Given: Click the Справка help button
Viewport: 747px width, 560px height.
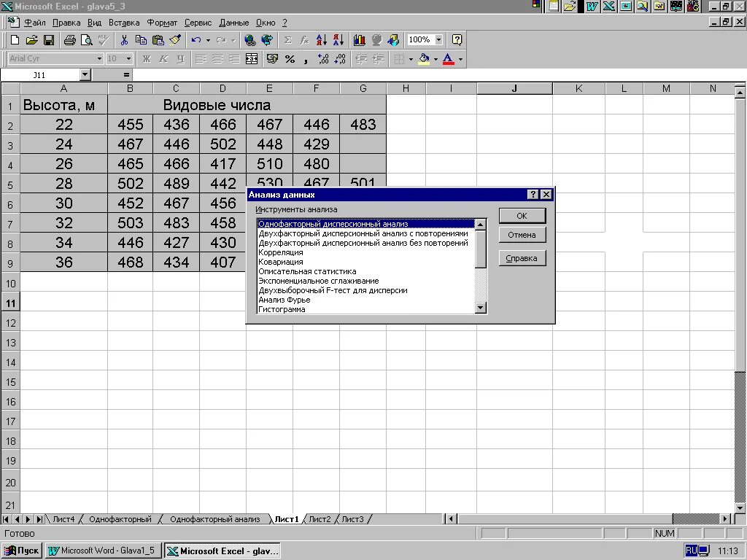Looking at the screenshot, I should (522, 258).
